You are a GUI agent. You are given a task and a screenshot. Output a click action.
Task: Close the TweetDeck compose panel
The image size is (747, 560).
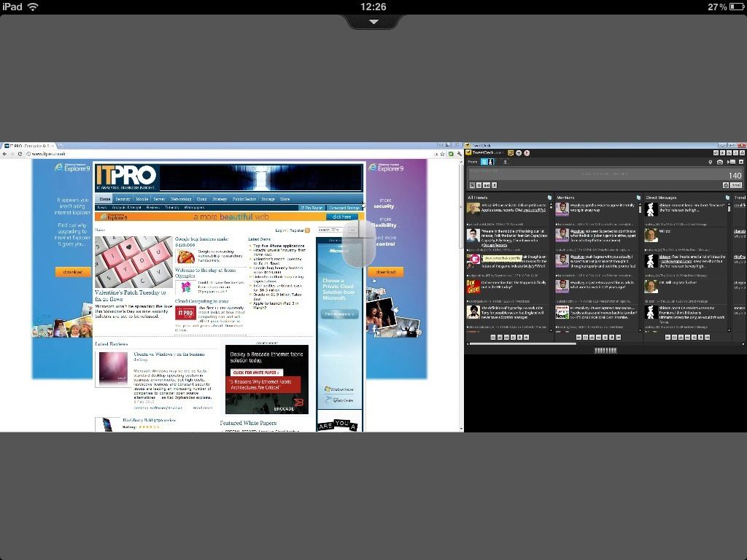click(741, 162)
